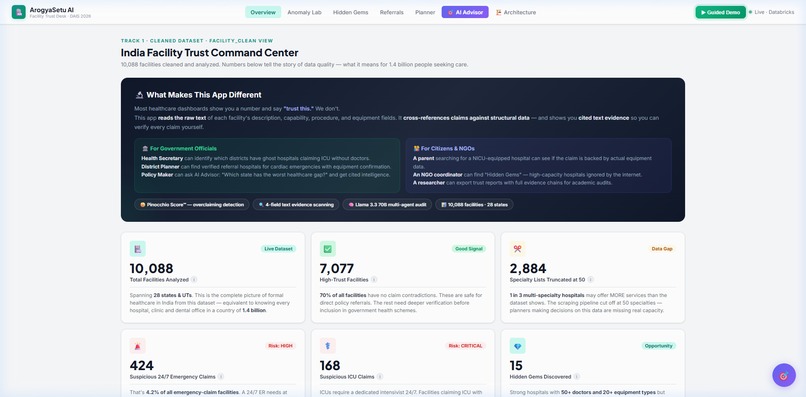
Task: Show info for Hidden Gems Discovered
Action: 577,377
